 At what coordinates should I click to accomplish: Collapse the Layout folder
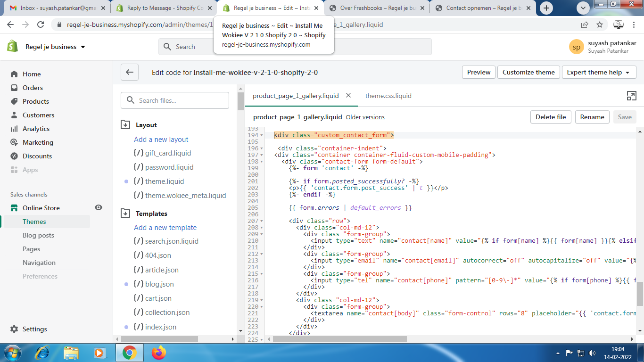point(125,125)
